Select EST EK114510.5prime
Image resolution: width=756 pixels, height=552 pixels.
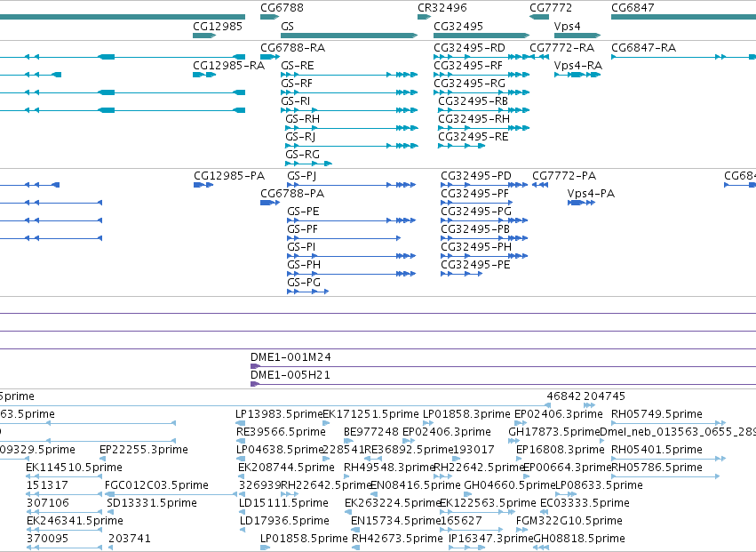coord(74,468)
